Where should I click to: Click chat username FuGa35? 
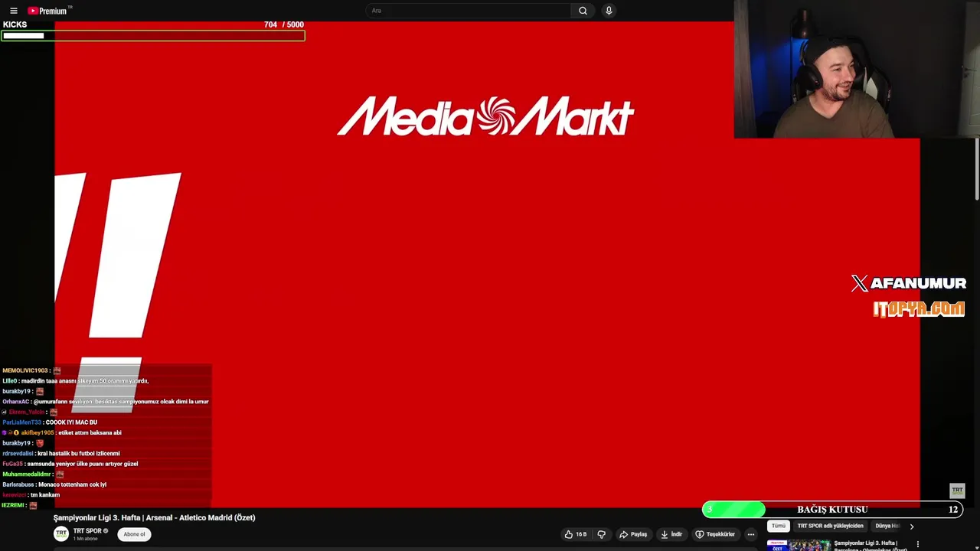coord(12,464)
